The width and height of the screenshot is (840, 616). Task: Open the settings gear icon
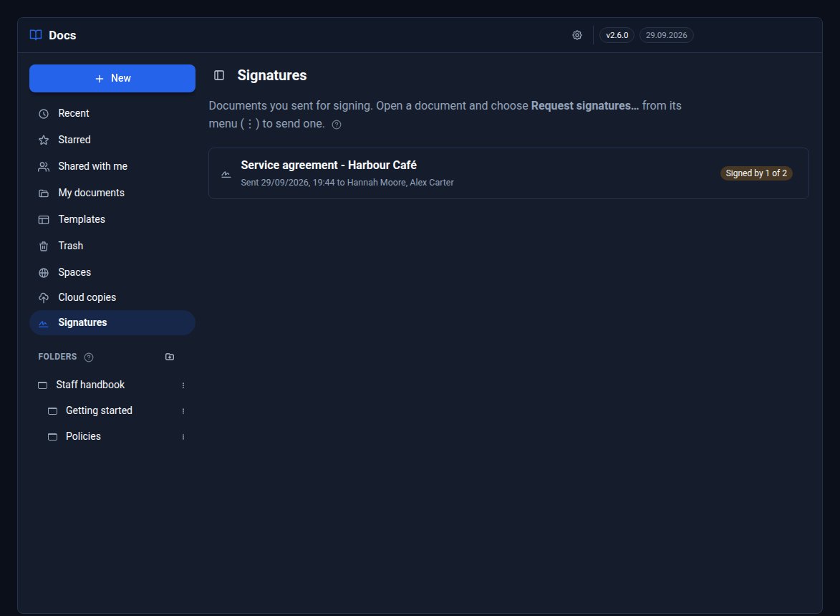click(x=577, y=35)
